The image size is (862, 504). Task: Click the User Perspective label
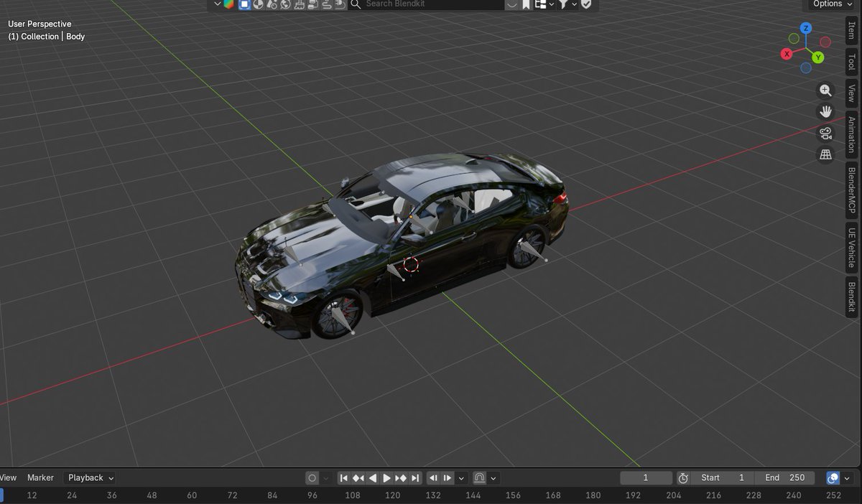pyautogui.click(x=40, y=24)
